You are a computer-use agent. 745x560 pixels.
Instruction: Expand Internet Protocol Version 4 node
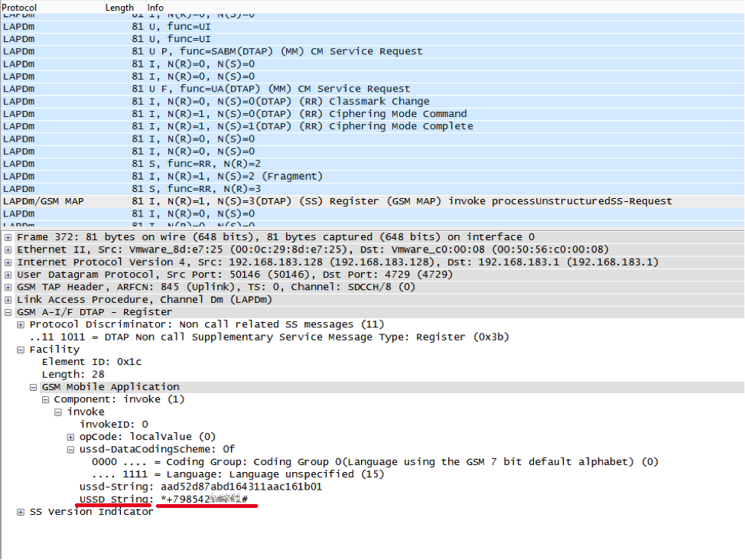pyautogui.click(x=8, y=262)
